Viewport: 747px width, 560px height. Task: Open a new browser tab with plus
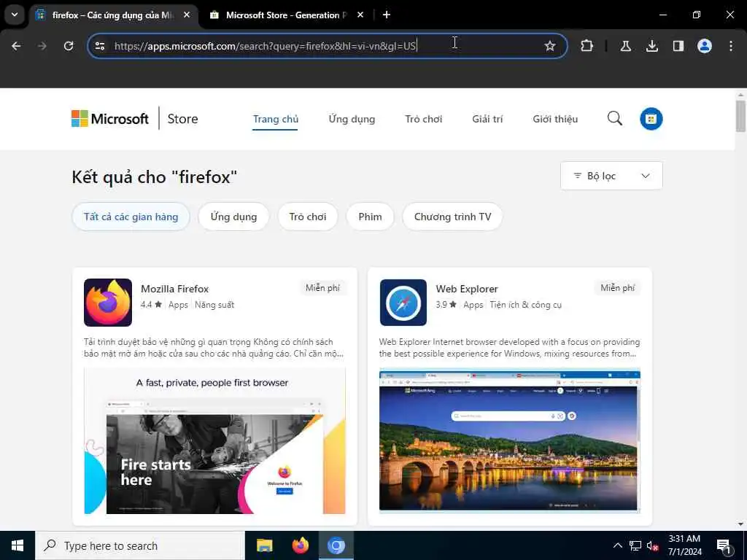click(387, 15)
